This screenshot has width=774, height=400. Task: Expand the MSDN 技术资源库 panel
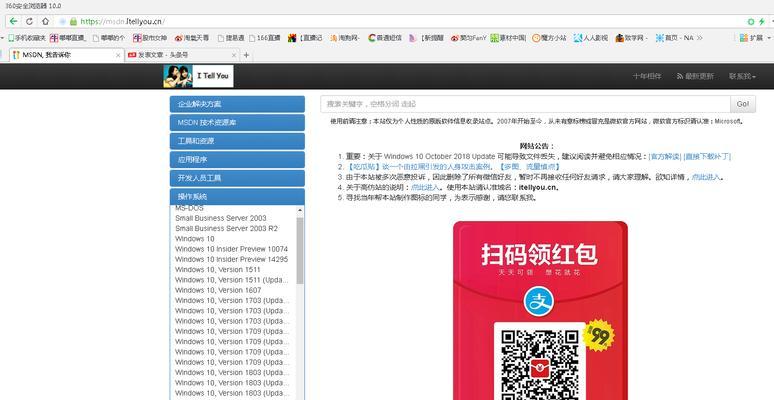click(x=237, y=122)
